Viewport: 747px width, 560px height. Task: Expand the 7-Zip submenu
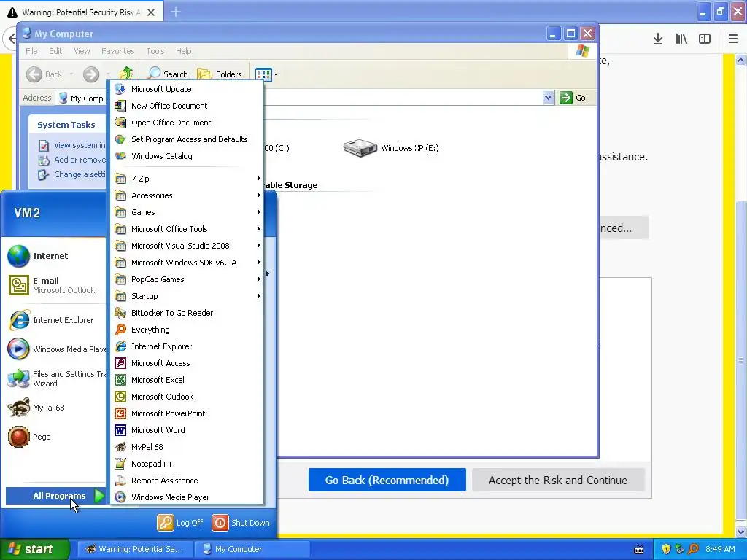187,179
